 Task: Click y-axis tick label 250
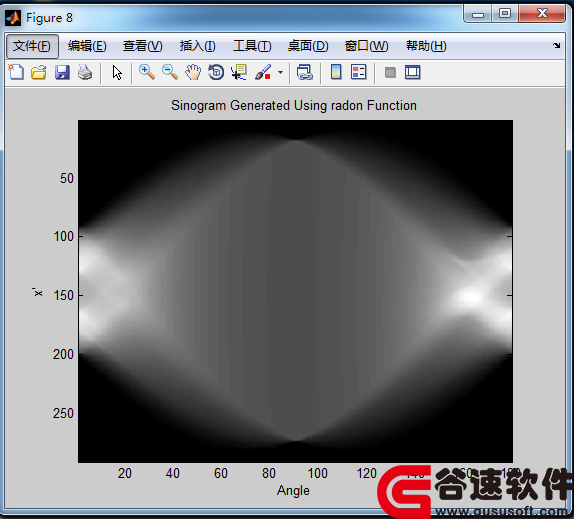pos(63,413)
